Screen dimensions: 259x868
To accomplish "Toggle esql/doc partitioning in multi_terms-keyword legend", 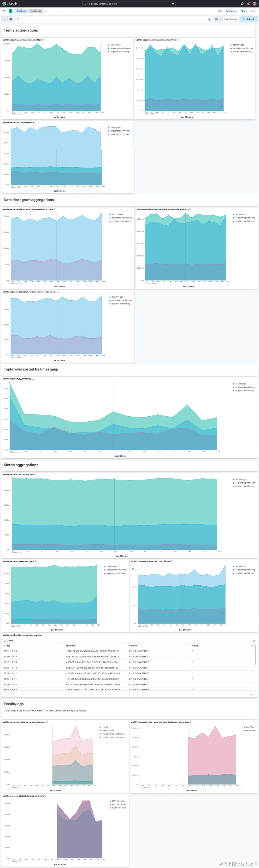I will 120,134.
